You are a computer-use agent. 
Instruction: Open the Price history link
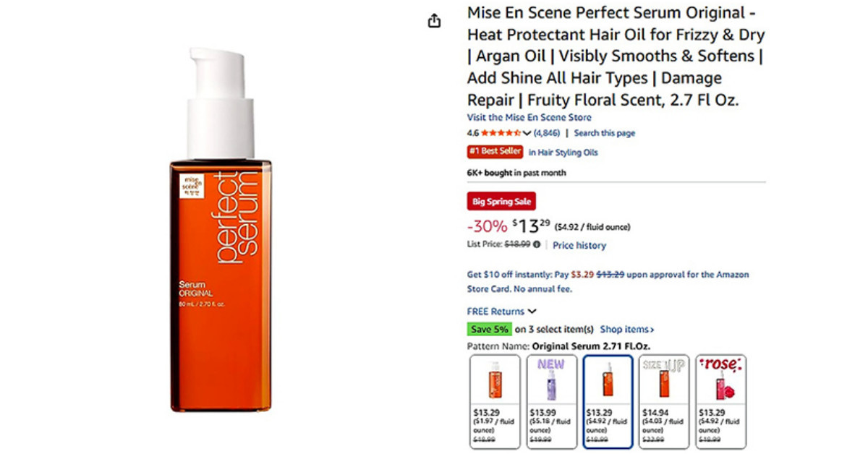tap(579, 246)
